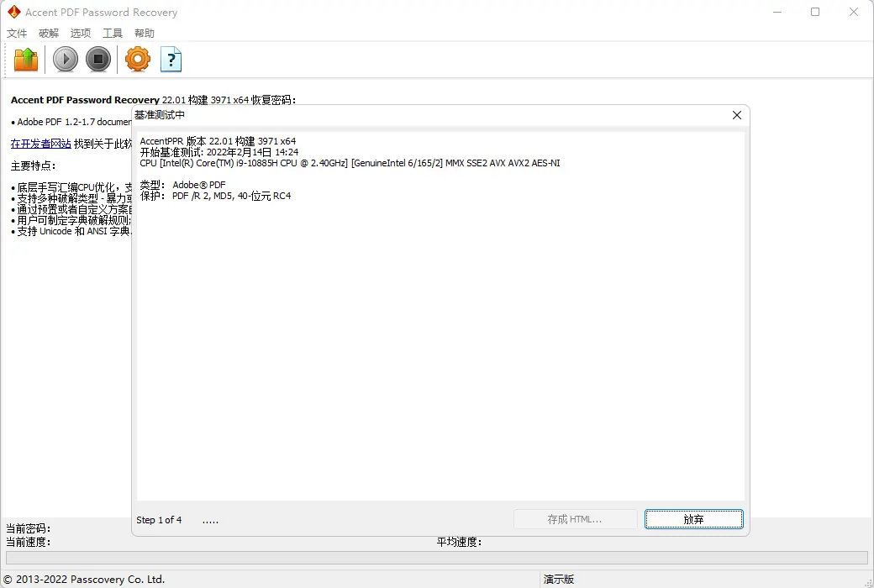The image size is (874, 588).
Task: Start recovery with the play icon
Action: (x=66, y=59)
